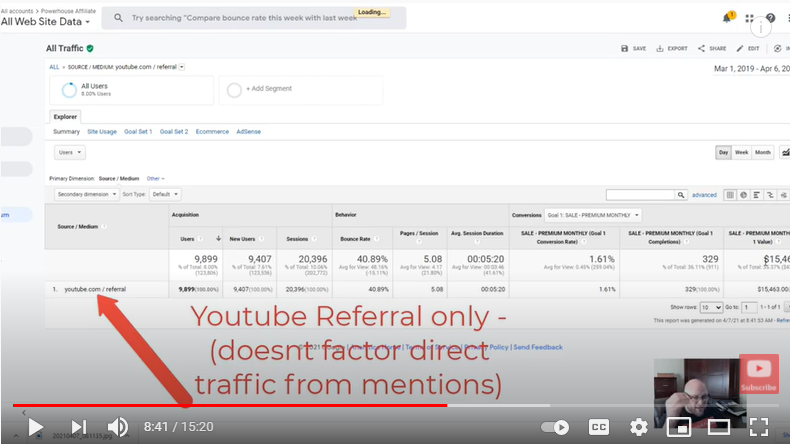The image size is (790, 444).
Task: Enter full screen mode
Action: [759, 427]
